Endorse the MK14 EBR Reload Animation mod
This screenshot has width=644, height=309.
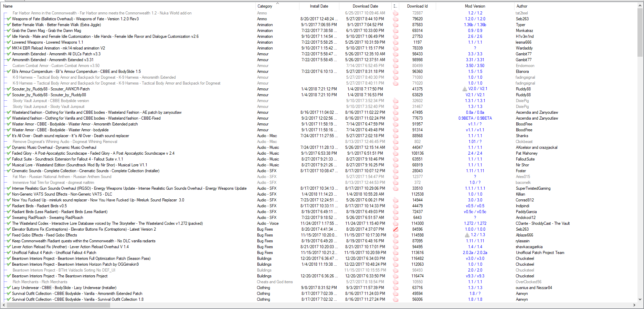[x=395, y=48]
